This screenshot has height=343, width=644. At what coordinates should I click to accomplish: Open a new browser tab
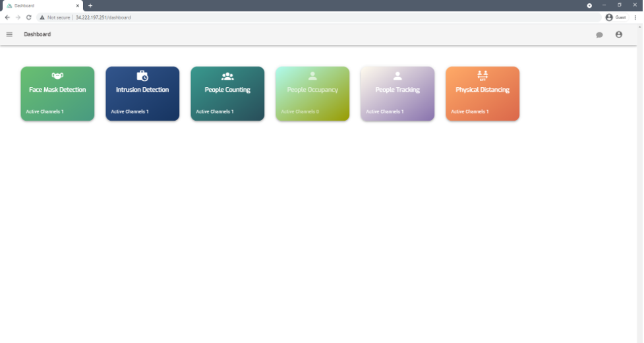90,6
